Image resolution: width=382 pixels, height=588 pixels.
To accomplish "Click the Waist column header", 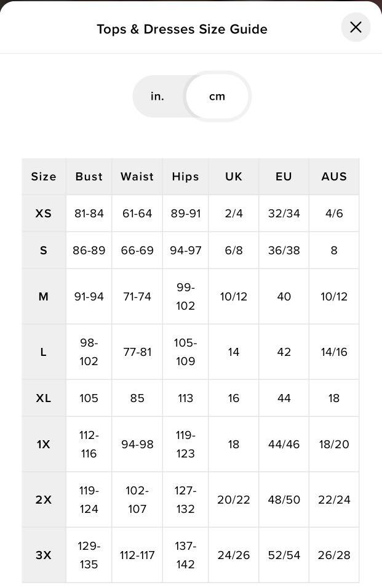I will pyautogui.click(x=137, y=177).
